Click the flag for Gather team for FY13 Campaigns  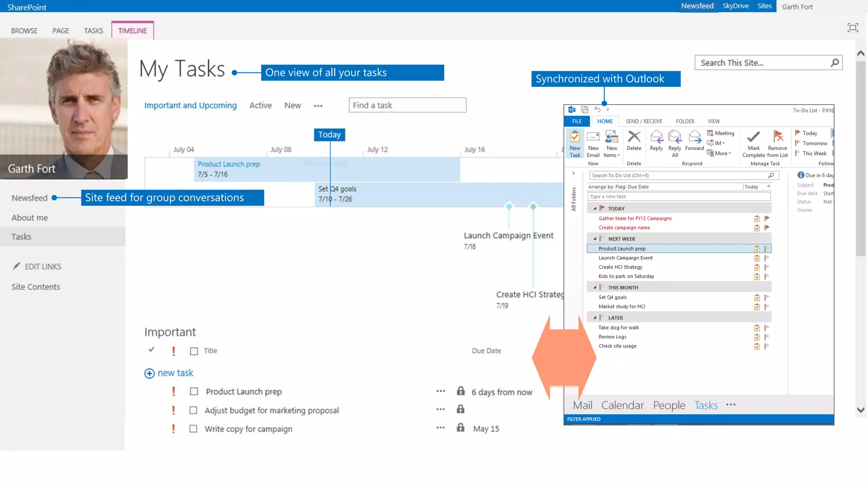[x=767, y=219]
